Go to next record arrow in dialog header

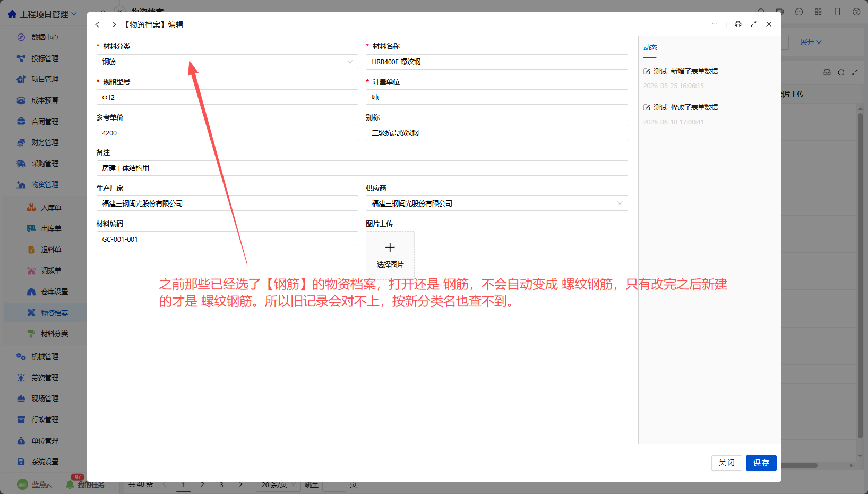(x=114, y=24)
